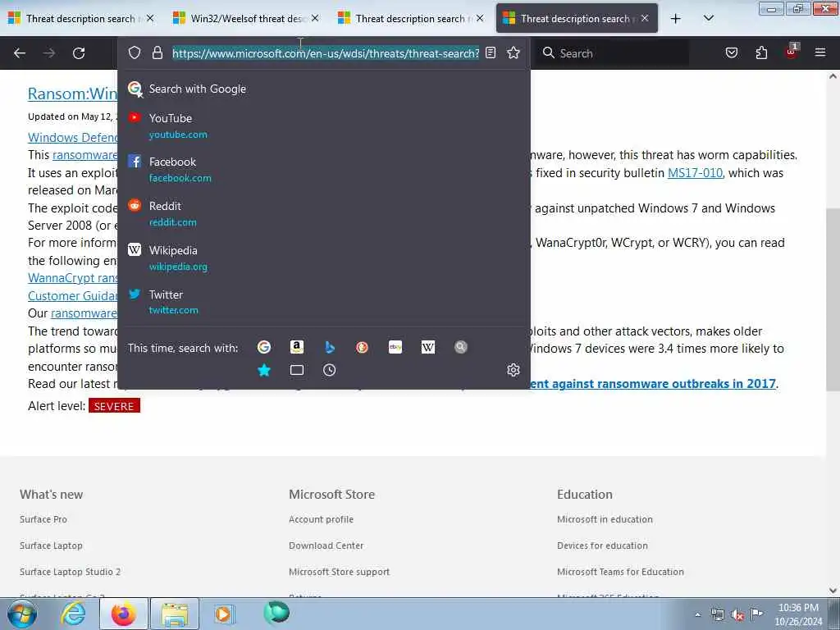Search open tabs using the tab icon
This screenshot has width=840, height=630.
(x=297, y=370)
